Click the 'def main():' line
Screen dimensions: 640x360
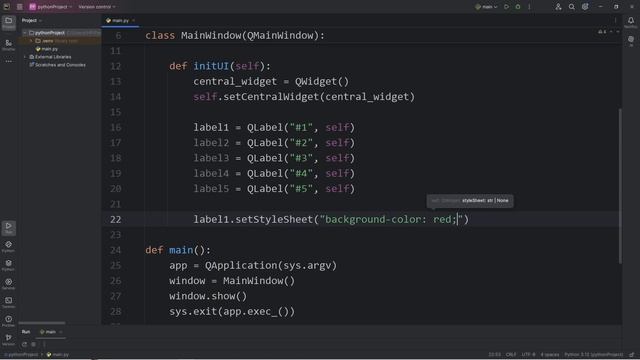(x=178, y=250)
